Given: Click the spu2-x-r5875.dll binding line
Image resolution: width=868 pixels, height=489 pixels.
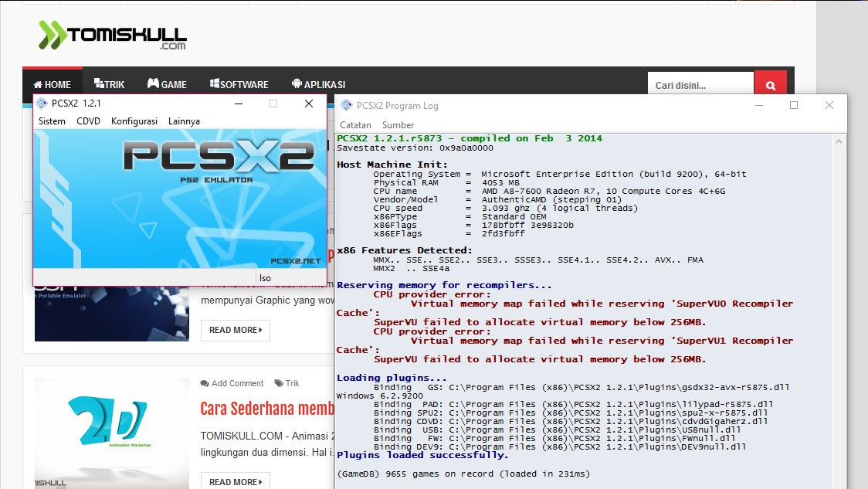Looking at the screenshot, I should [571, 413].
